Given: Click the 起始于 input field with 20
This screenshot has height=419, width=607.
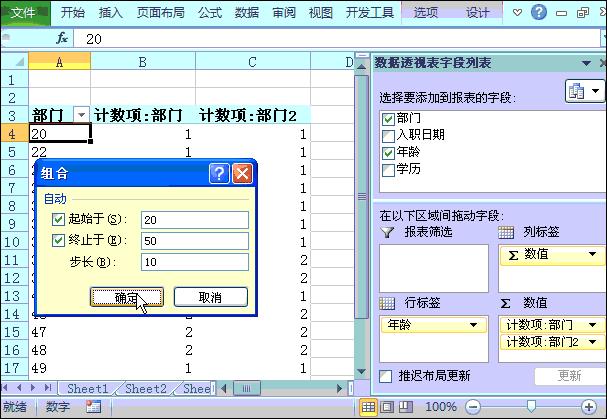Looking at the screenshot, I should click(195, 220).
